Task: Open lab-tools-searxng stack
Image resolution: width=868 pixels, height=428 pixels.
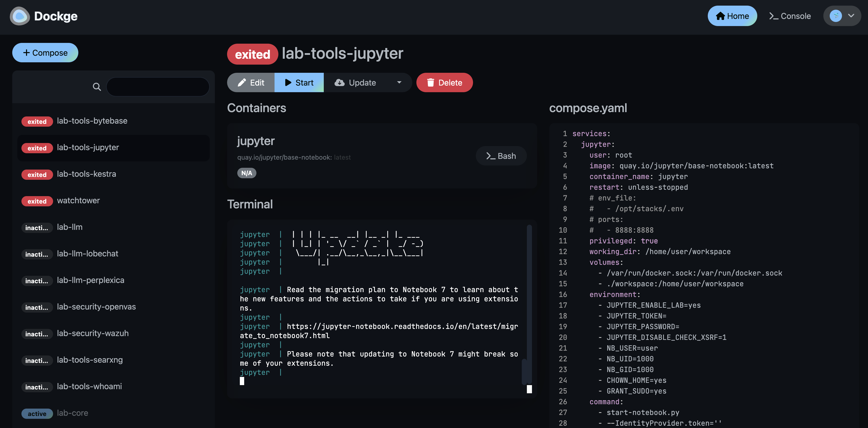Action: (114, 360)
